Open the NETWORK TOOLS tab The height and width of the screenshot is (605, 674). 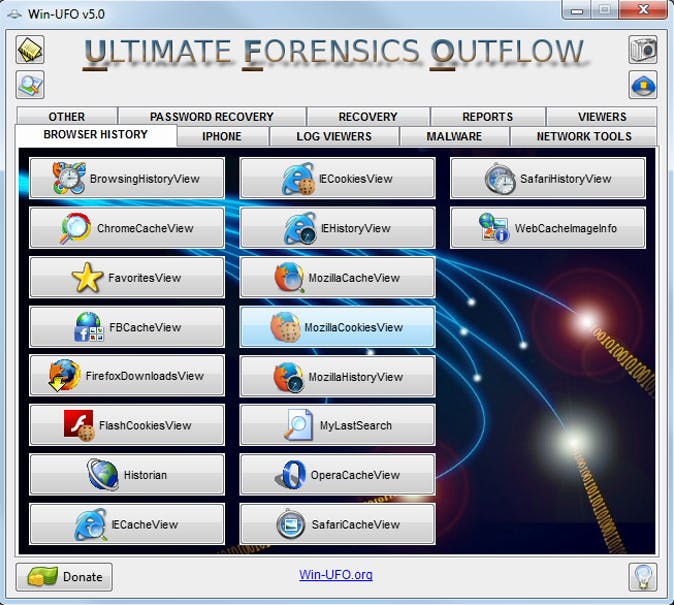[x=584, y=136]
